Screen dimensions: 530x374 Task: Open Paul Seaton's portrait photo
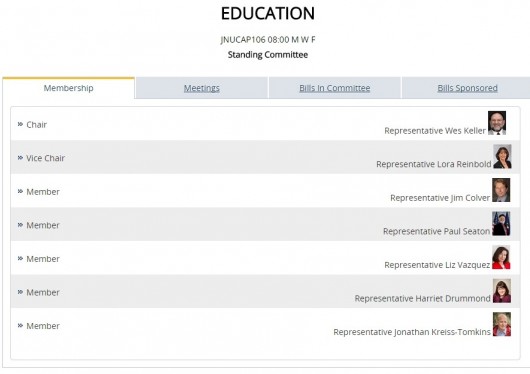(501, 224)
